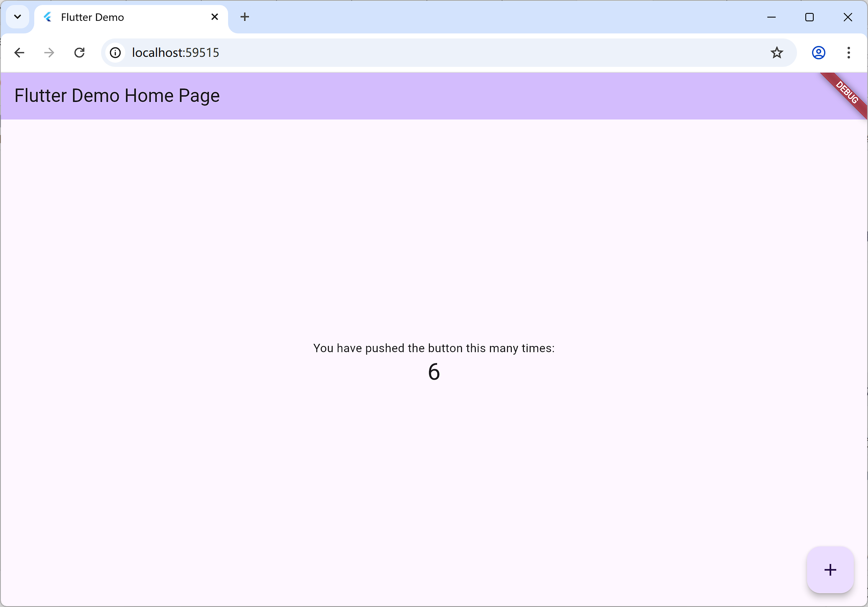868x607 pixels.
Task: Reload the localhost page
Action: pos(79,53)
